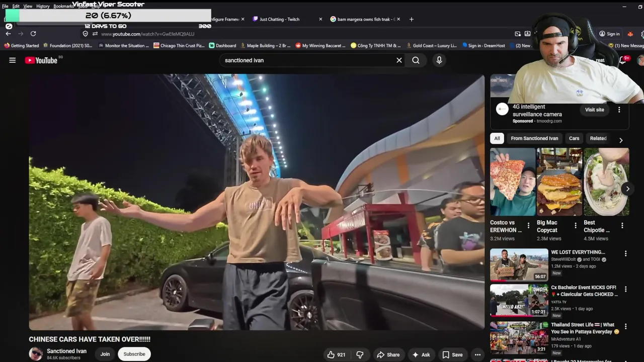Select the All filter chip
Screen dimensions: 644x362
point(497,138)
